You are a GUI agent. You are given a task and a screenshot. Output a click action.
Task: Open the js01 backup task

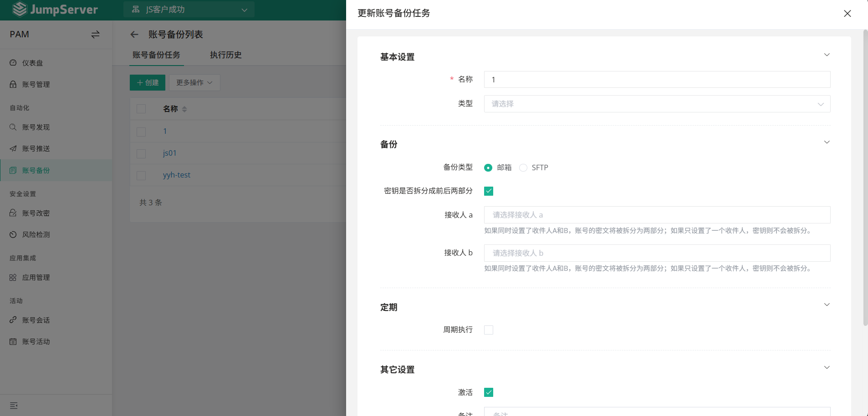[x=169, y=153]
